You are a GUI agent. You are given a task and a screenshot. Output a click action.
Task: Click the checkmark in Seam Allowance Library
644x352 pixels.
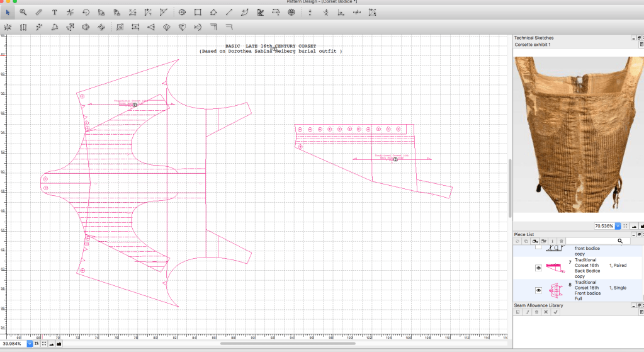[x=556, y=312]
